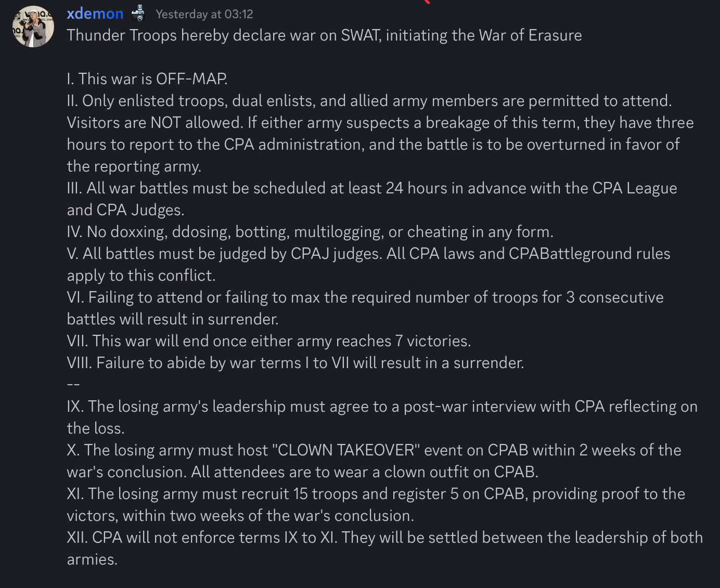Click the "This war is OFF-MAP" term
Image resolution: width=720 pixels, height=588 pixels.
[x=147, y=79]
